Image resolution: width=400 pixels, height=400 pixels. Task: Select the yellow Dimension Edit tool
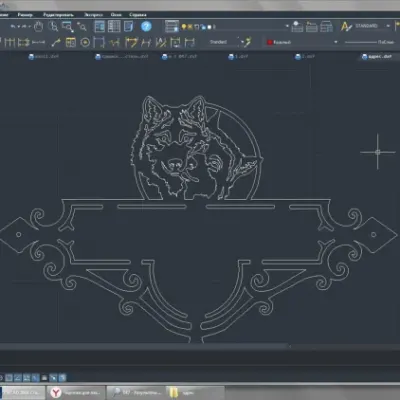tap(131, 42)
